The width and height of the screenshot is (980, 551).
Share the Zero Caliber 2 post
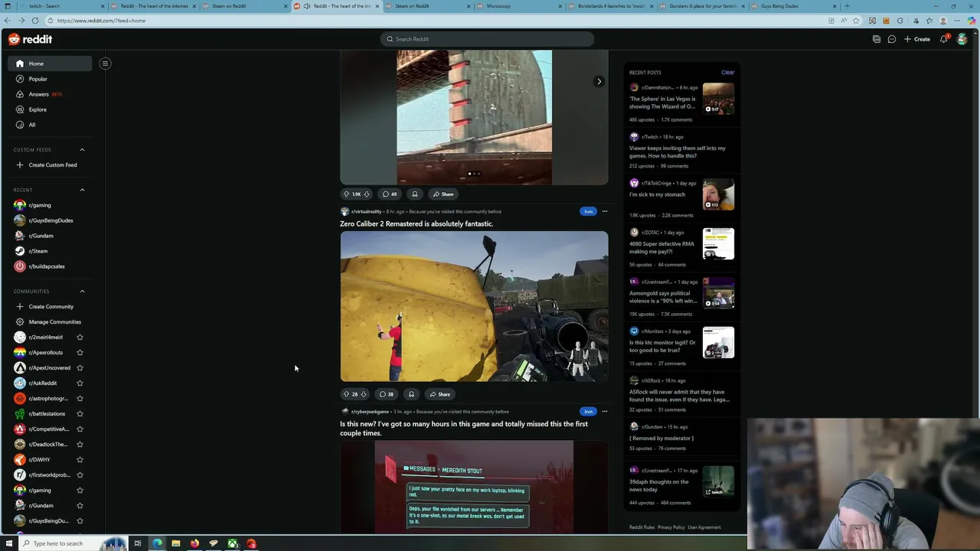click(440, 394)
